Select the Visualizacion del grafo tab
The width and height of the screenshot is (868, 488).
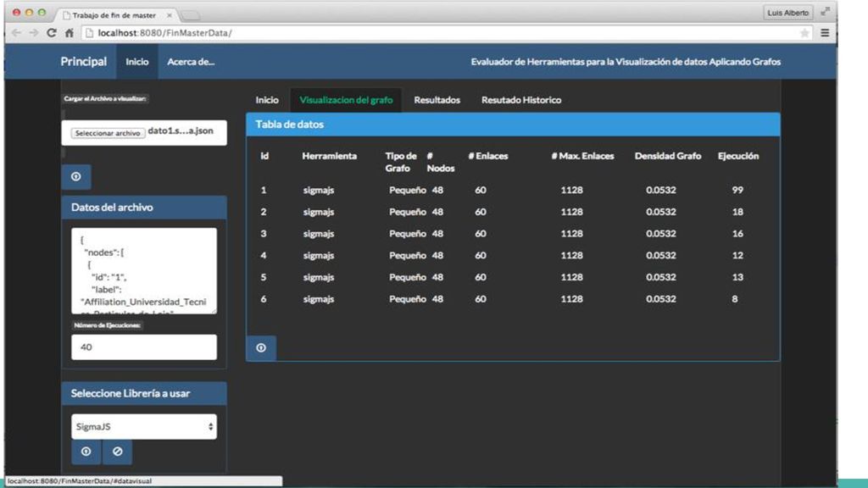pos(346,100)
